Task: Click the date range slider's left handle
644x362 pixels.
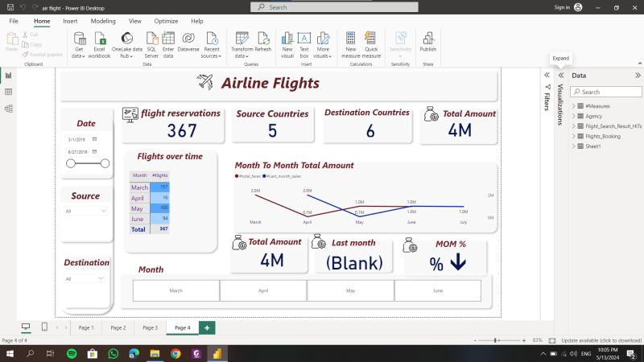Action: click(71, 163)
